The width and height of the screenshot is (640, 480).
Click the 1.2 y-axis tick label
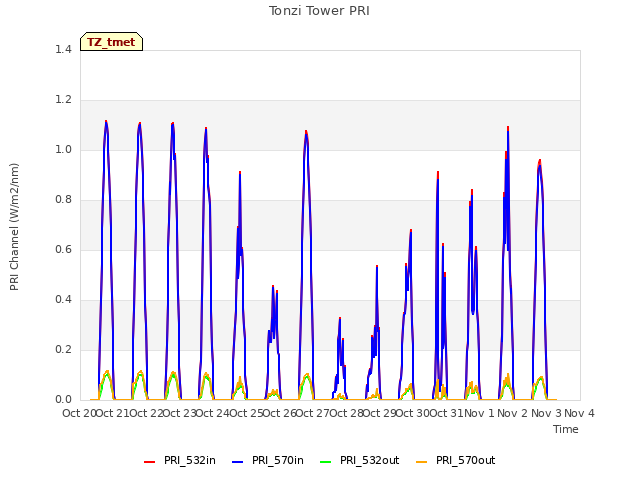(63, 99)
